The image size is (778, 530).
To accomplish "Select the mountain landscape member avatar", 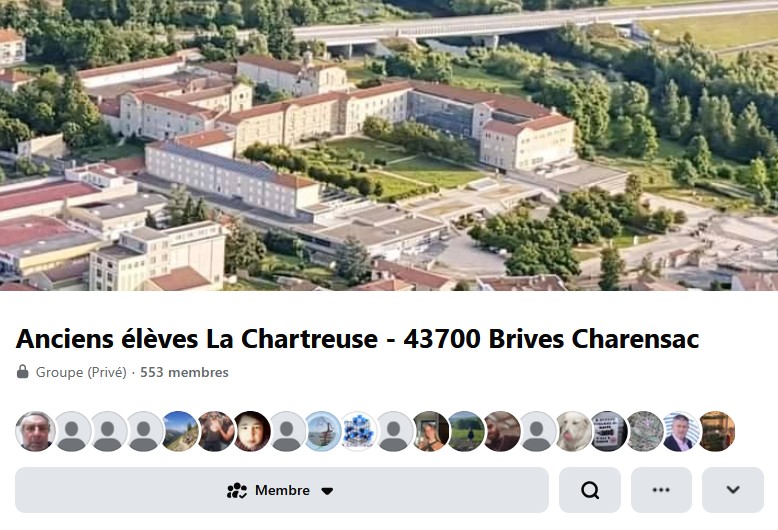I will click(x=180, y=431).
